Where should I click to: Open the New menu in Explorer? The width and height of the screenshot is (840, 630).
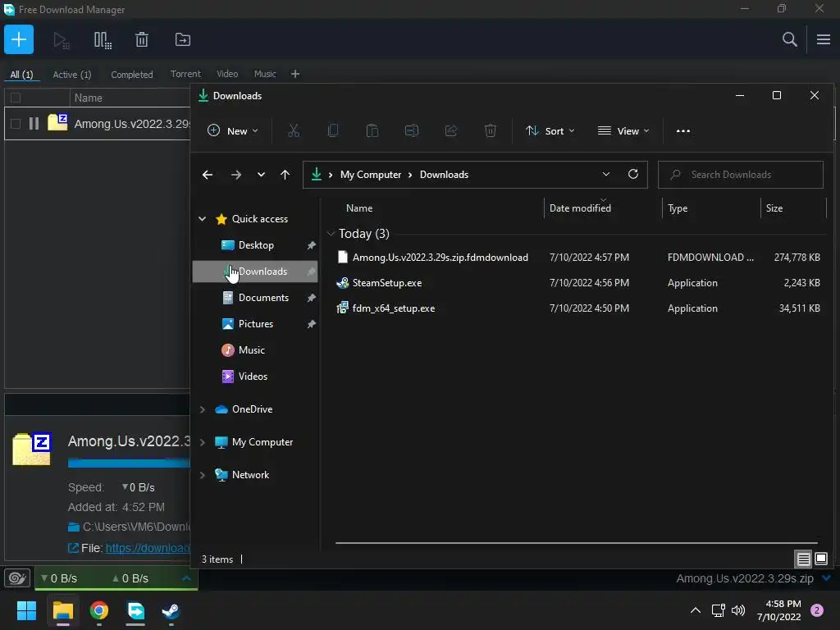pos(233,130)
